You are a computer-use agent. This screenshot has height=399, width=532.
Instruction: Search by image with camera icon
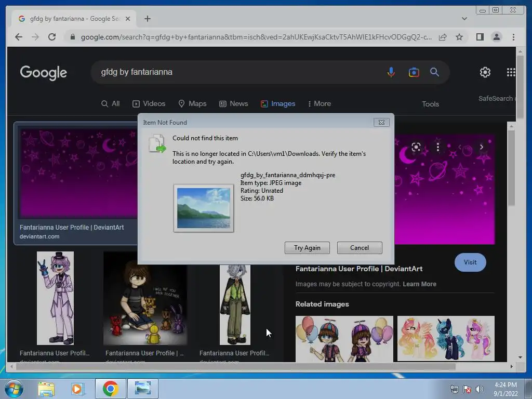414,72
